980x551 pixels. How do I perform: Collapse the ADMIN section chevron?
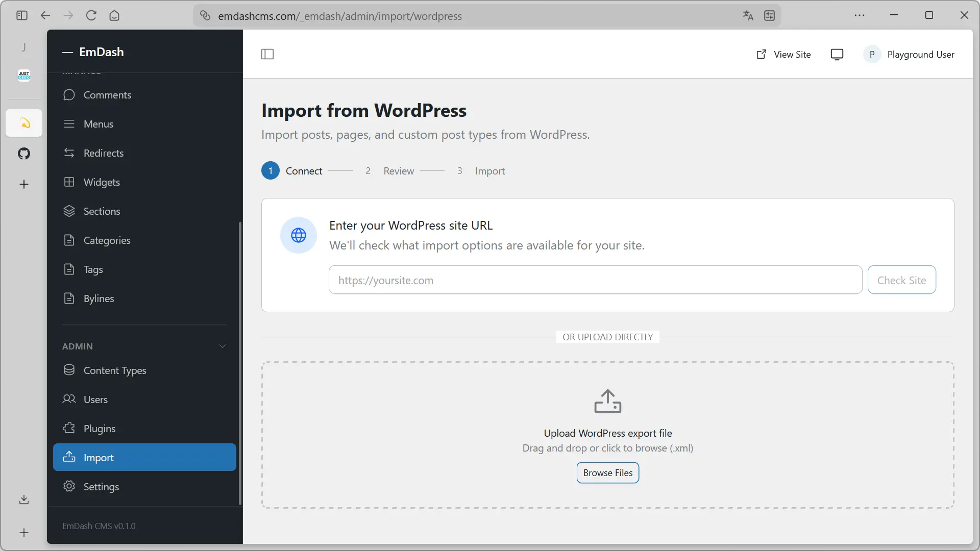click(223, 346)
